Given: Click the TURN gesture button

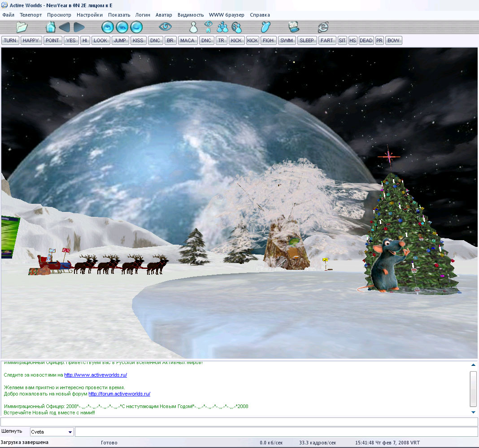Looking at the screenshot, I should click(x=10, y=40).
